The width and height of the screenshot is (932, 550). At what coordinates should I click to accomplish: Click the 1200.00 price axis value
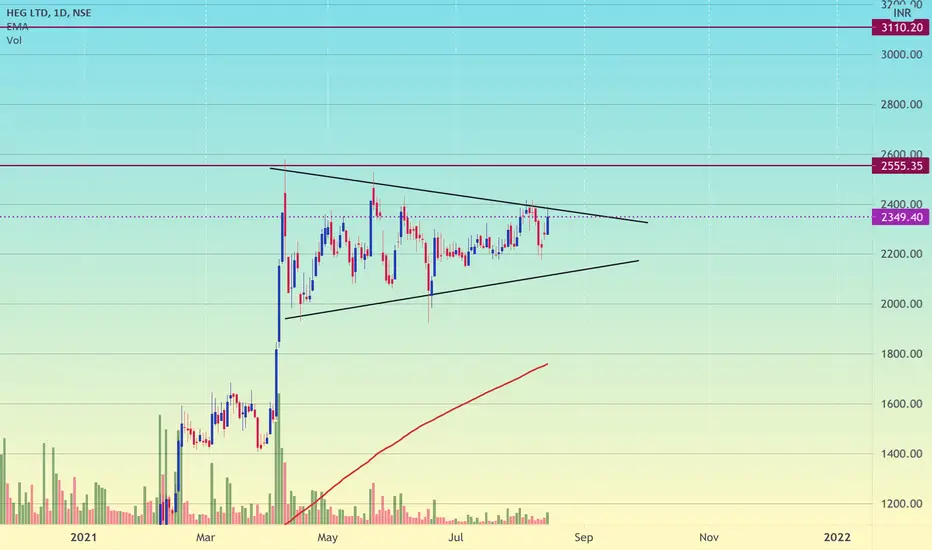901,504
